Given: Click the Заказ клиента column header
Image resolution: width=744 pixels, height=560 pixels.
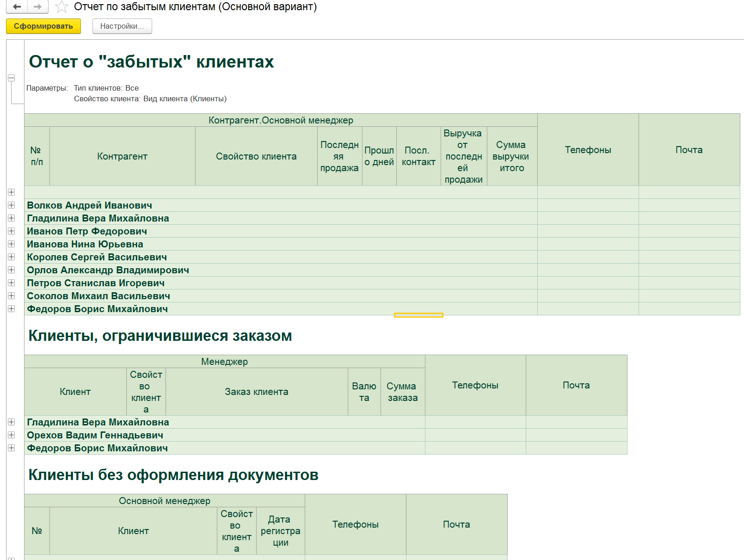Looking at the screenshot, I should [x=257, y=392].
